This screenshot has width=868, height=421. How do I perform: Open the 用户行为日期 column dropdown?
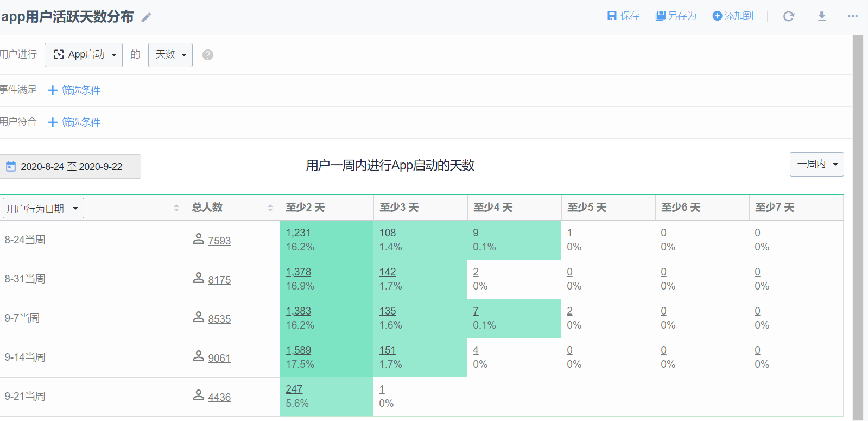[43, 208]
